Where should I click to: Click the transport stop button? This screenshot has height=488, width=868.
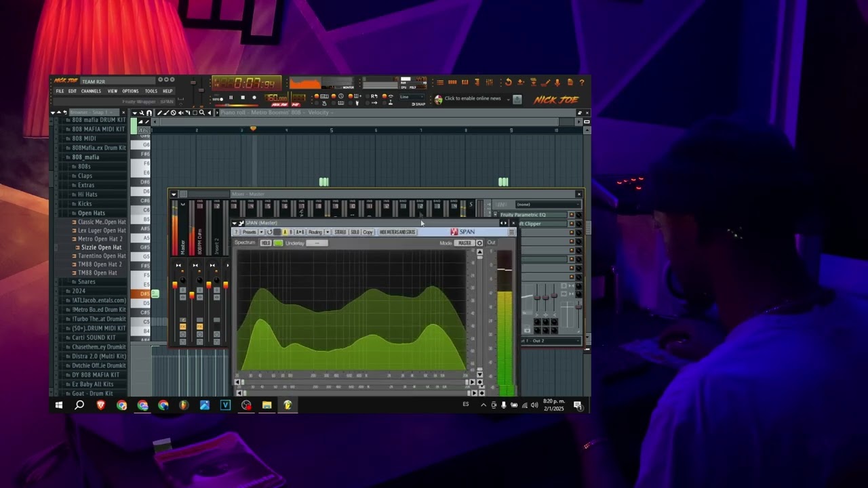coord(242,98)
